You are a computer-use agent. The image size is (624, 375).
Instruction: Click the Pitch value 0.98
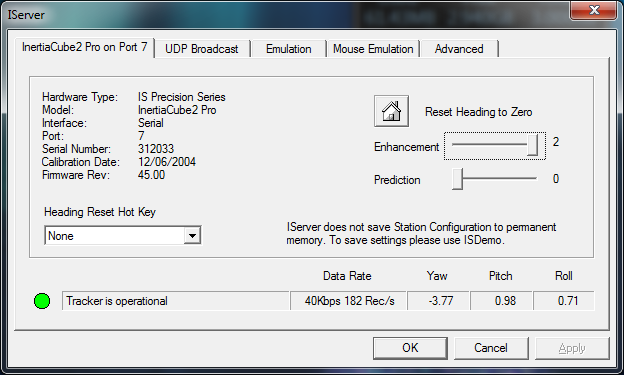(x=501, y=301)
